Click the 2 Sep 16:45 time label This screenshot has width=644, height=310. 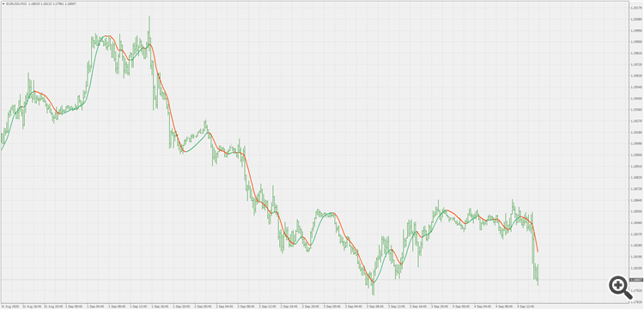click(x=289, y=307)
